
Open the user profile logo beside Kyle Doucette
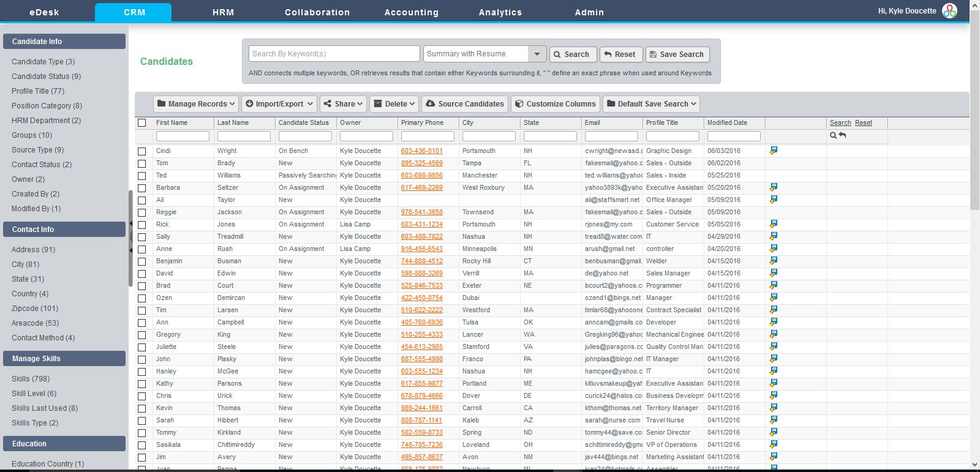tap(949, 11)
